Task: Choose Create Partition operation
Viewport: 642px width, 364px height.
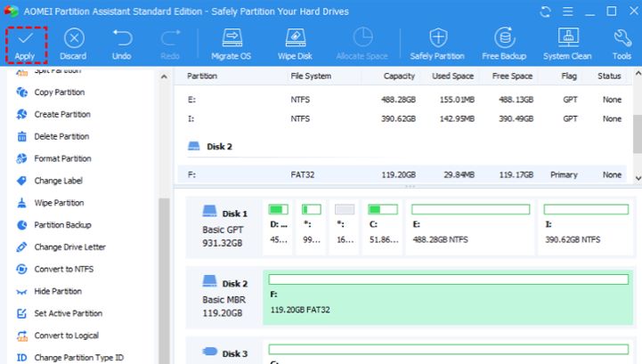Action: 53,114
